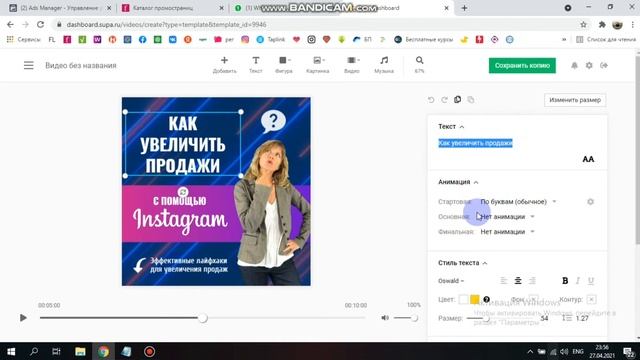This screenshot has width=640, height=360.
Task: Open Основная animation dropdown
Action: point(507,217)
